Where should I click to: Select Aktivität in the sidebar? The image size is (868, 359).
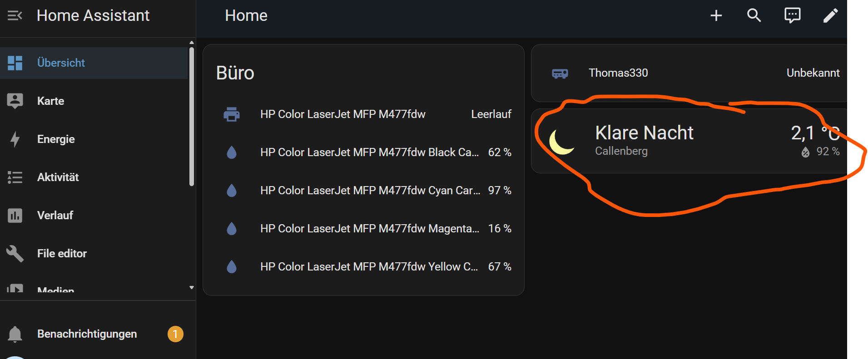pyautogui.click(x=58, y=177)
